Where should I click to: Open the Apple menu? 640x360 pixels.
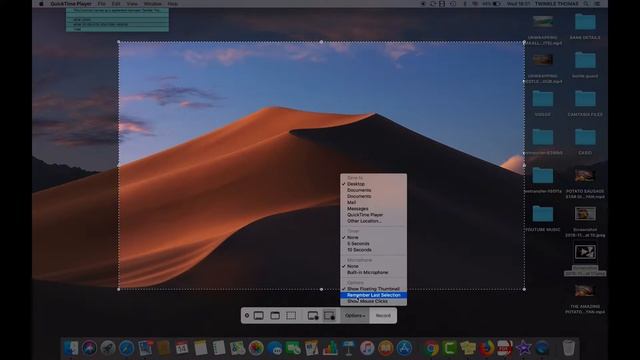(x=41, y=4)
